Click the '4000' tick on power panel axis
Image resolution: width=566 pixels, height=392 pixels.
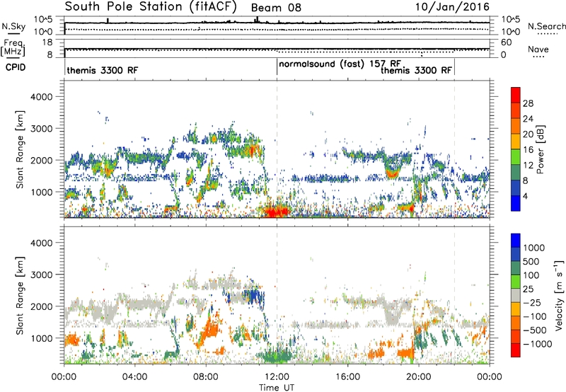[x=41, y=97]
